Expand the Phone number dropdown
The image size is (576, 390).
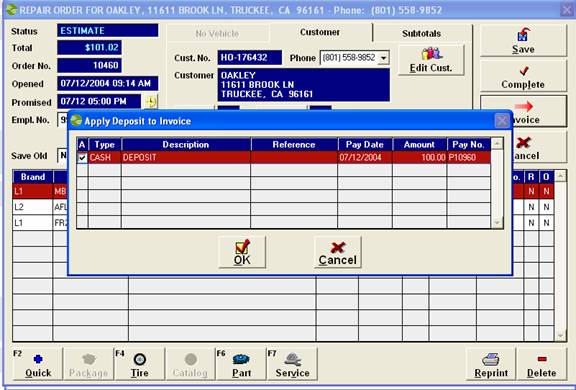384,58
